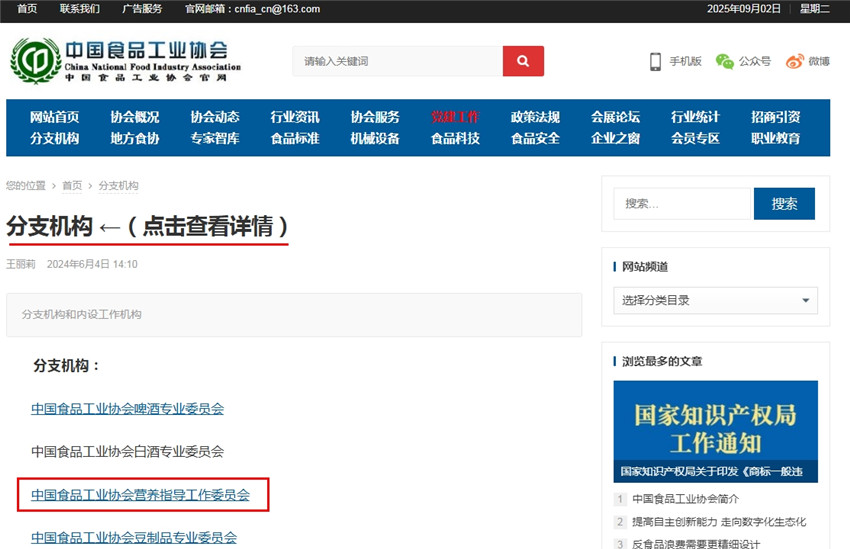The image size is (850, 549).
Task: Open the 食品安全 menu item
Action: point(536,139)
